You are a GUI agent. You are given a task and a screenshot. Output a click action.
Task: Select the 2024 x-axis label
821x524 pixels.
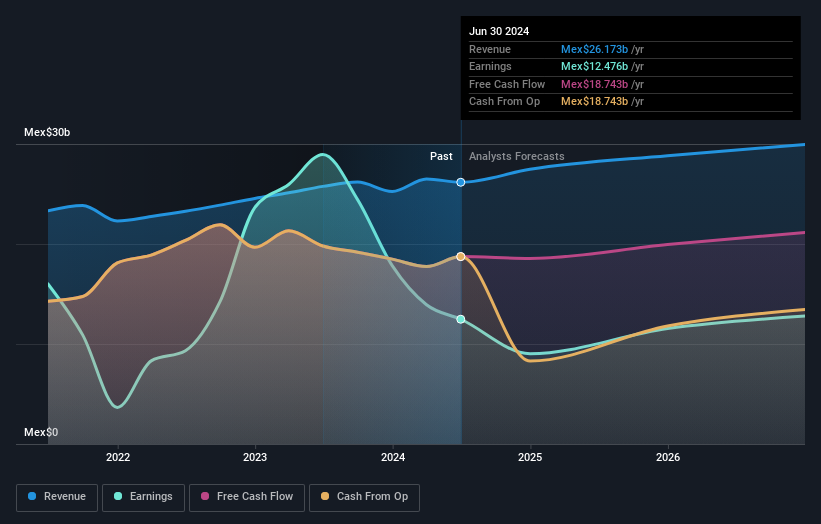point(393,457)
